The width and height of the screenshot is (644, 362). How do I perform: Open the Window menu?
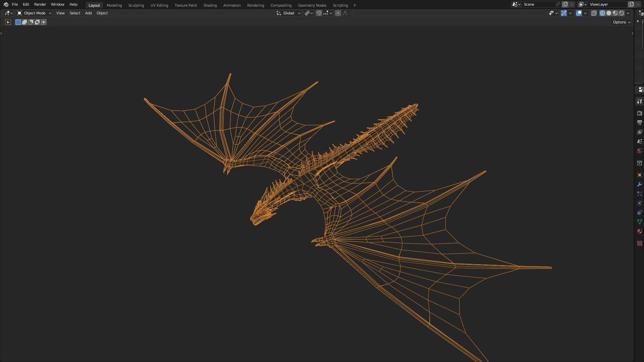pos(57,4)
